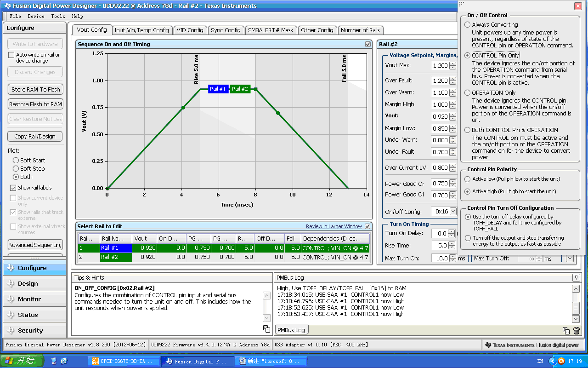Viewport: 588px width, 368px height.
Task: Click the Monitor navigation icon
Action: [x=11, y=299]
